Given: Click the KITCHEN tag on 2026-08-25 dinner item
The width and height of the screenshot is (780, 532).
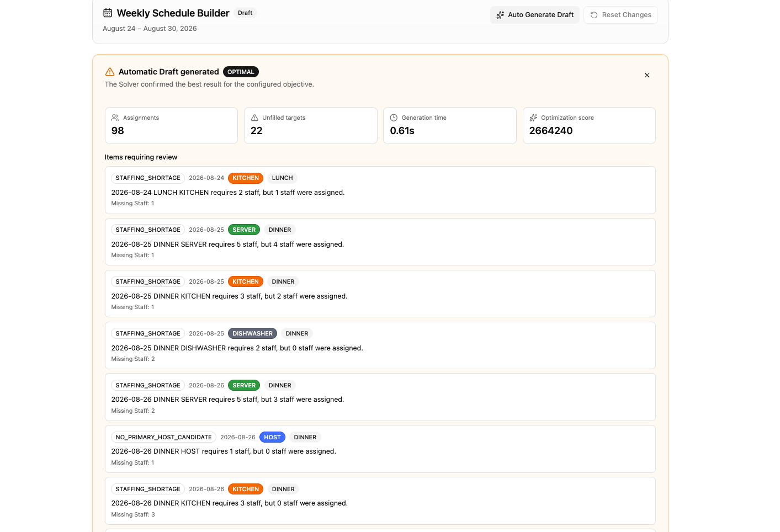Looking at the screenshot, I should [246, 281].
